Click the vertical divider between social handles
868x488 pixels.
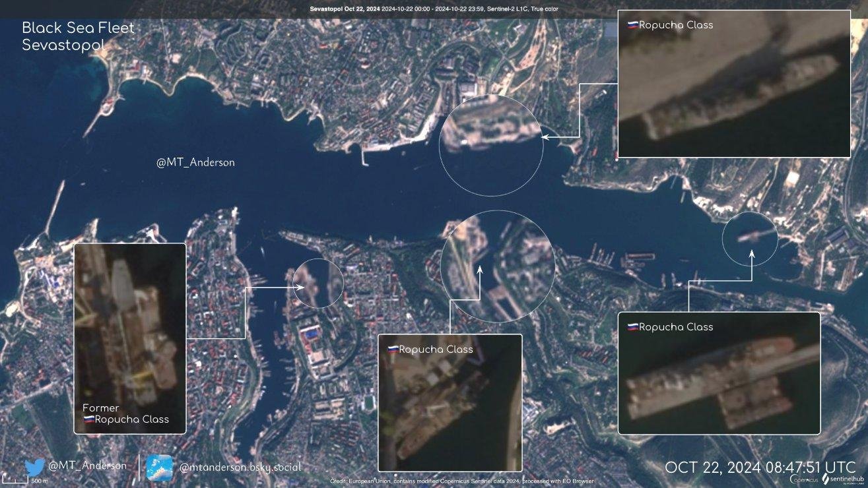(x=139, y=467)
